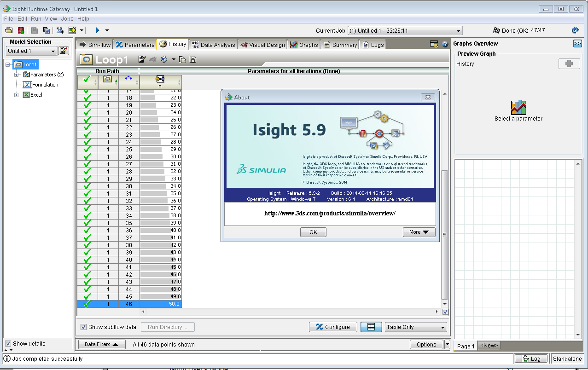Click the n parameter column header

[160, 82]
